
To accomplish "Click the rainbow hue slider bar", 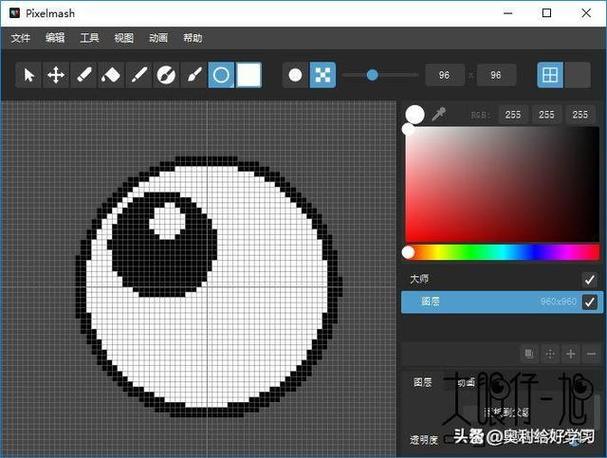I will click(502, 252).
